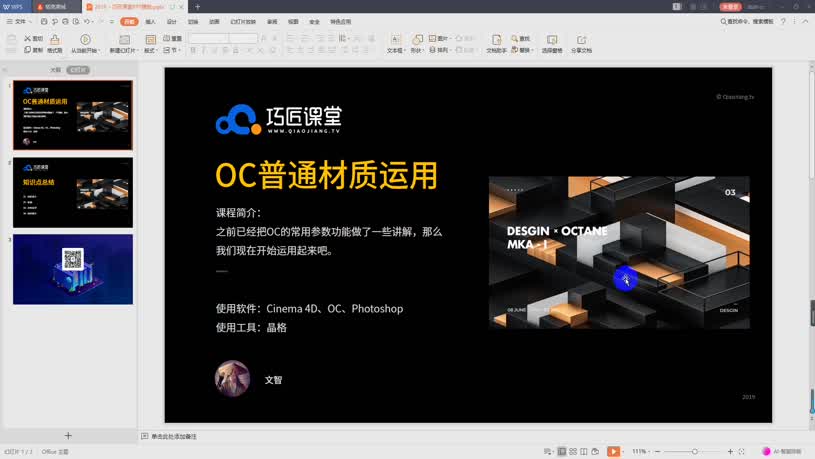The height and width of the screenshot is (459, 815).
Task: Collapse the ribbon with the chevron icon
Action: 805,22
